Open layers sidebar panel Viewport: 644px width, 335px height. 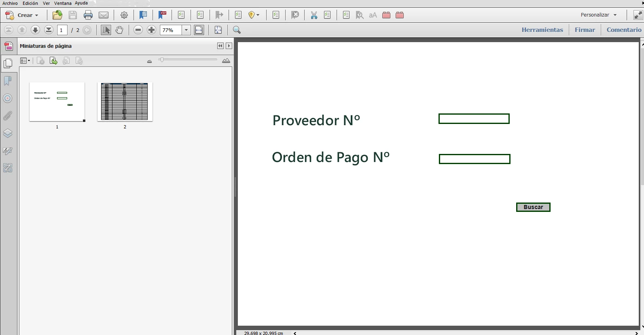click(8, 133)
